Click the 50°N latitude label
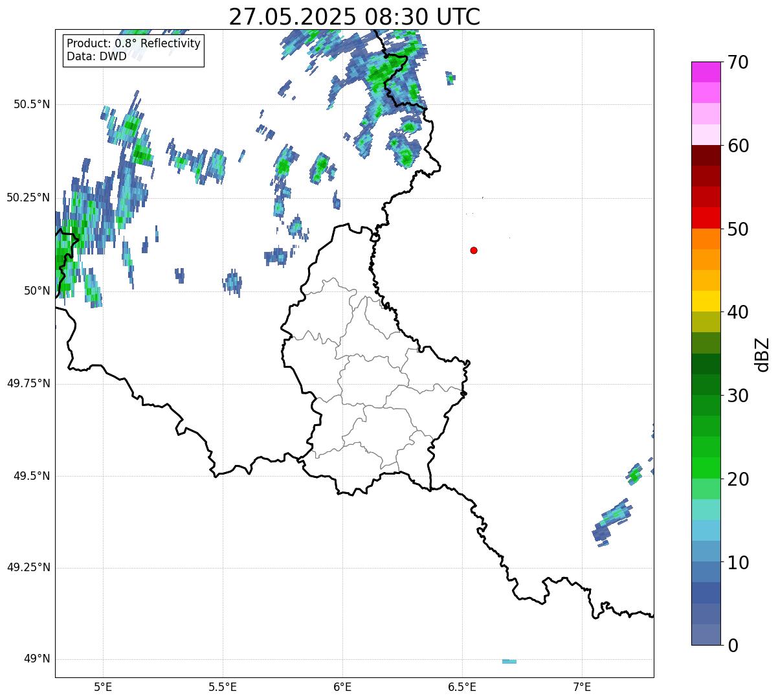 point(37,291)
